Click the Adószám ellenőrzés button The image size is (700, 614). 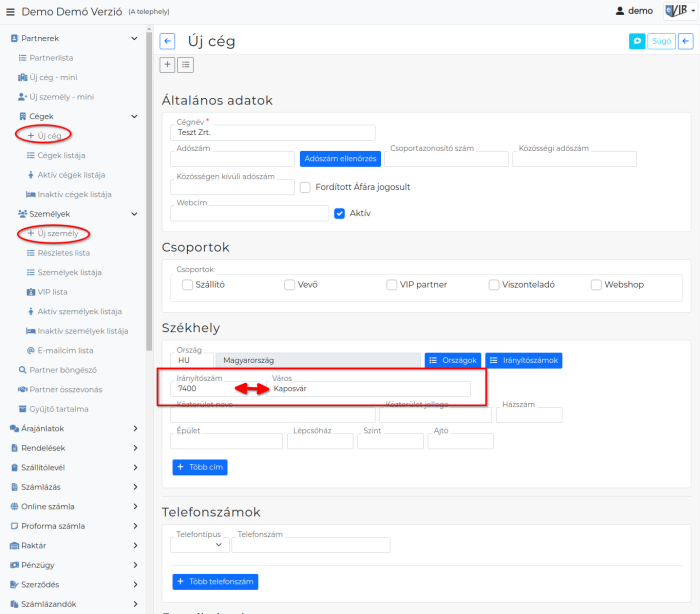pos(340,159)
